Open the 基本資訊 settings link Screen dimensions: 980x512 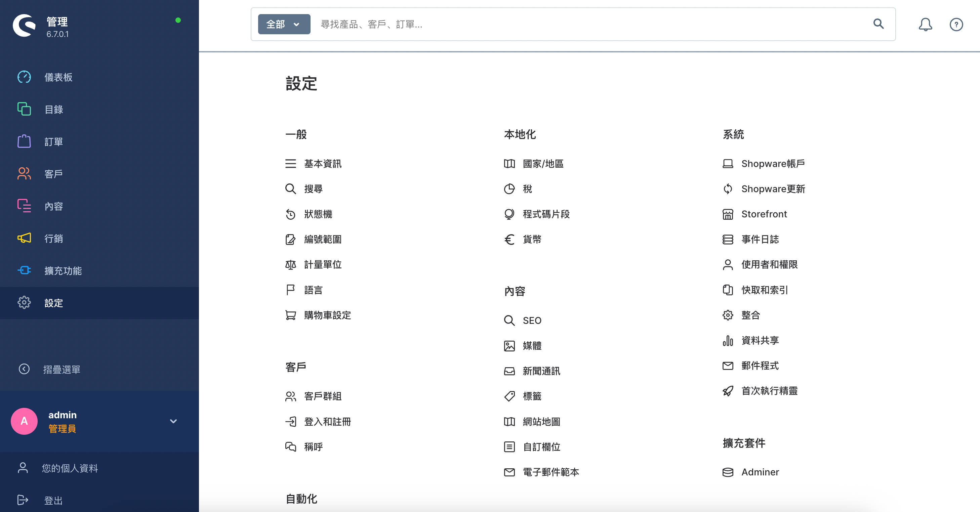(x=323, y=164)
